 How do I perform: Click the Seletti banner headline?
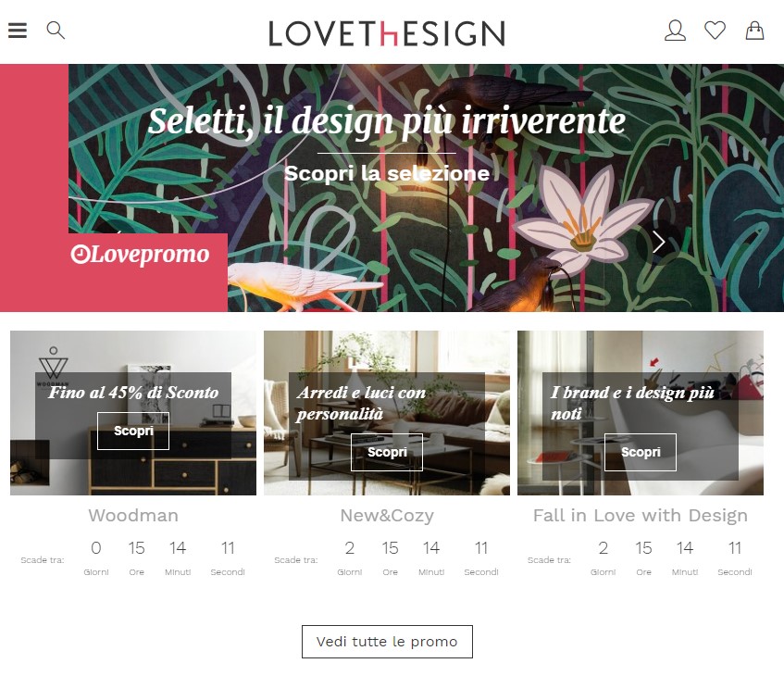(x=387, y=121)
